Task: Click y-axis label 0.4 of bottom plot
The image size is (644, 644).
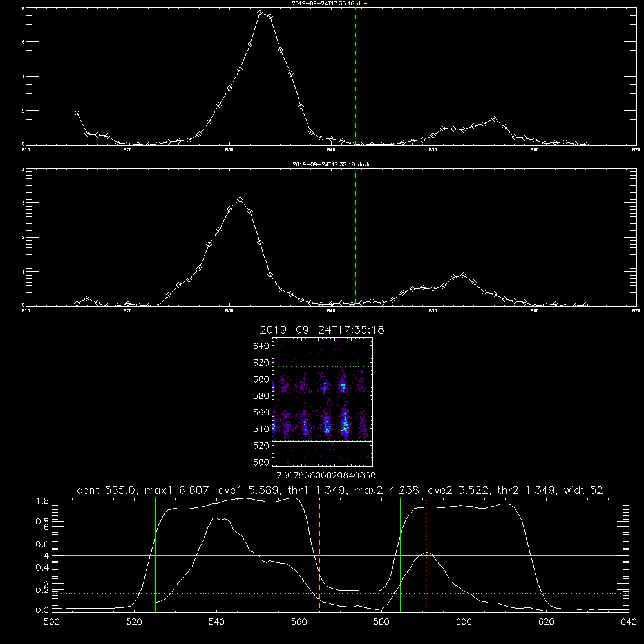Action: click(42, 567)
